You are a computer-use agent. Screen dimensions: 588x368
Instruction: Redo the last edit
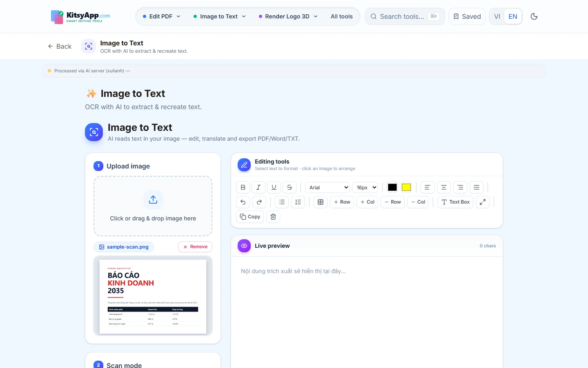pos(259,202)
